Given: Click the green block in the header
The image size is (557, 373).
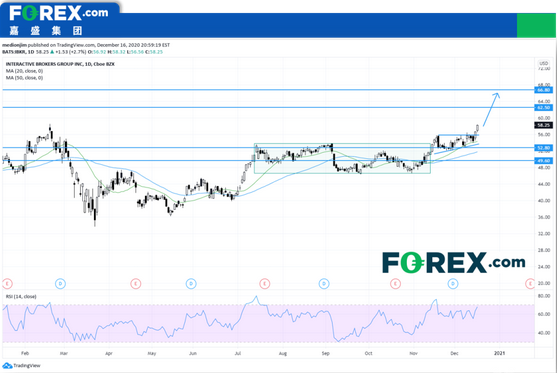Looking at the screenshot, I should tap(536, 25).
